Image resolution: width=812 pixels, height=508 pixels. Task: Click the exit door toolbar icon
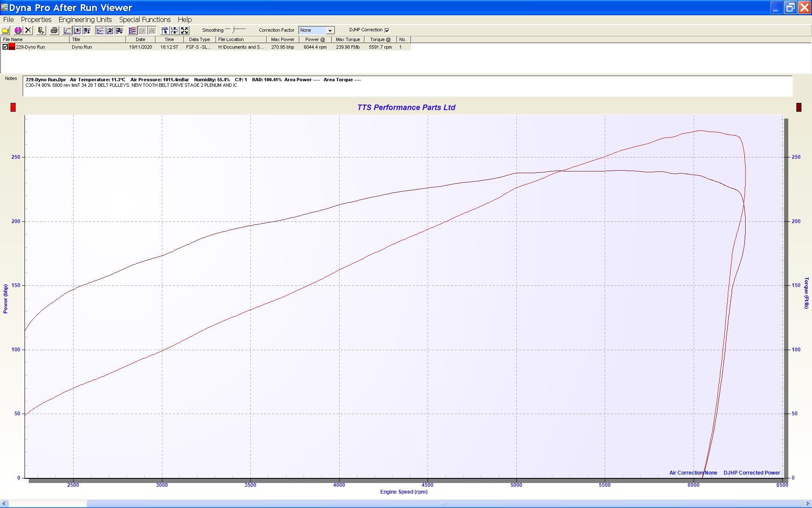pos(41,30)
